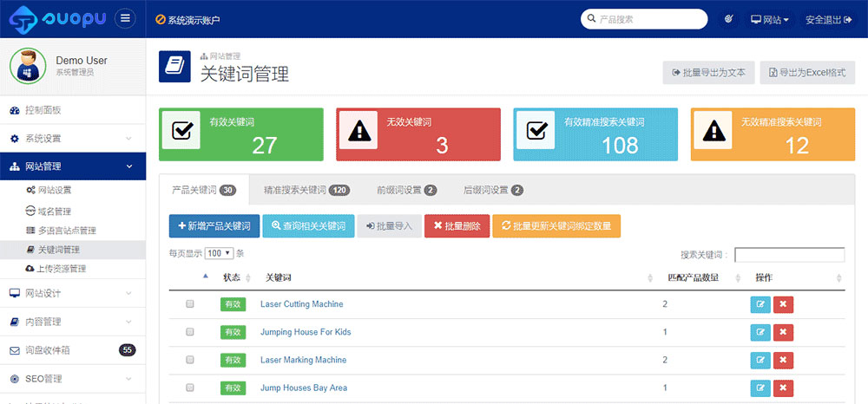868x404 pixels.
Task: Edit the Laser Cutting Machine keyword
Action: (x=759, y=305)
